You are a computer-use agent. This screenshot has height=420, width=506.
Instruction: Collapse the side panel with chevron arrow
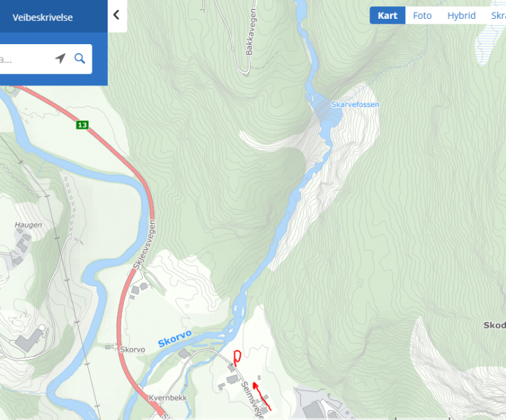coord(116,15)
